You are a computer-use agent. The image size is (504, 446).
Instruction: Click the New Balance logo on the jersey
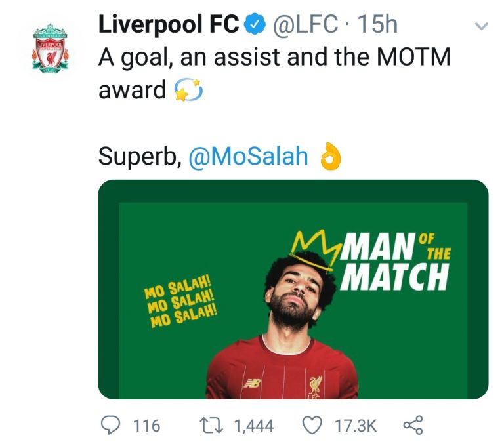click(251, 383)
